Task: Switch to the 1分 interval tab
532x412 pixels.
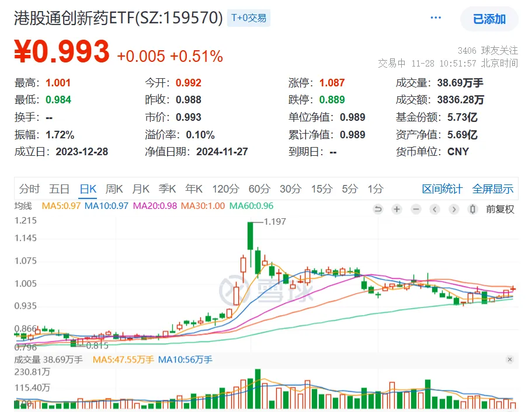Action: 375,188
